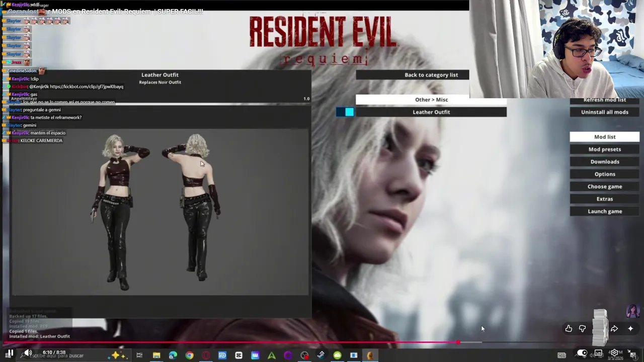Open video player settings gear

(614, 353)
